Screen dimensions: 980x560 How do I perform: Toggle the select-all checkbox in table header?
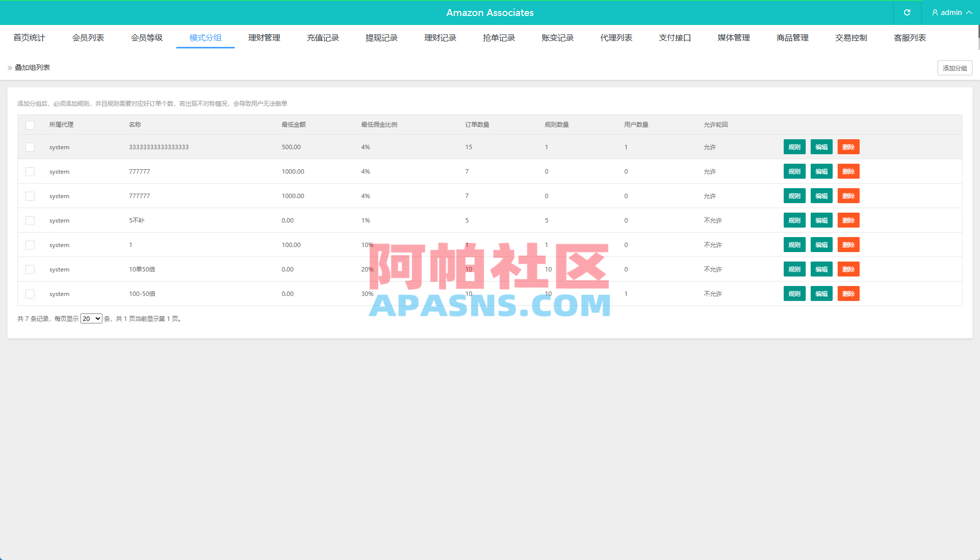click(30, 125)
